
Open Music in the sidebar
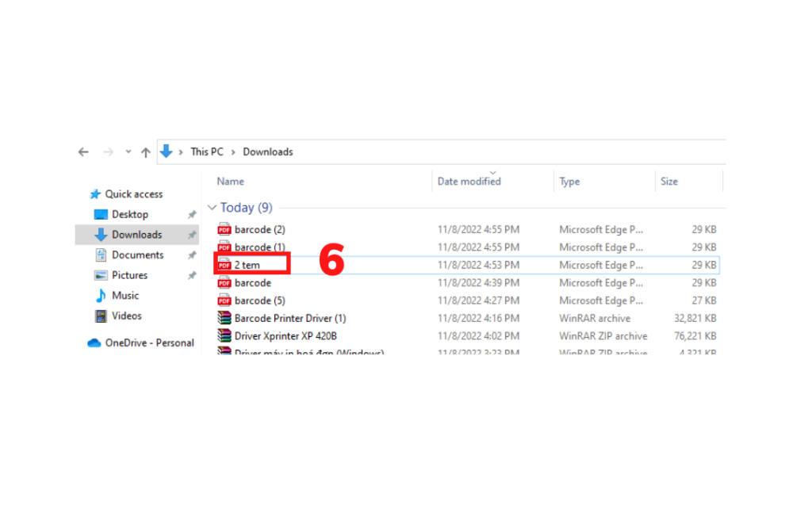tap(125, 295)
